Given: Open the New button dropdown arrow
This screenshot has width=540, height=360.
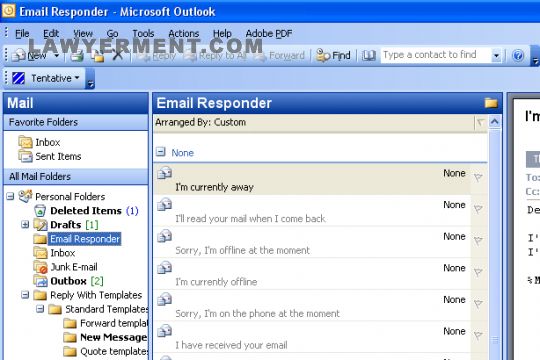Looking at the screenshot, I should [56, 55].
